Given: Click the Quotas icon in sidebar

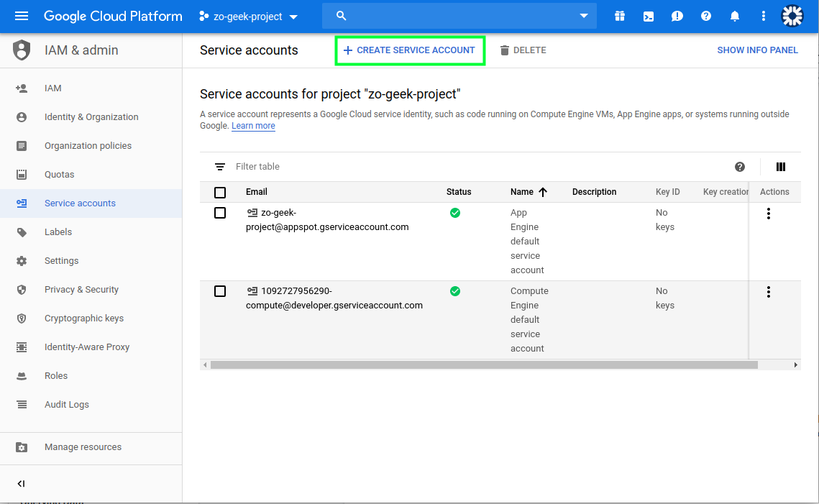Looking at the screenshot, I should click(x=22, y=175).
